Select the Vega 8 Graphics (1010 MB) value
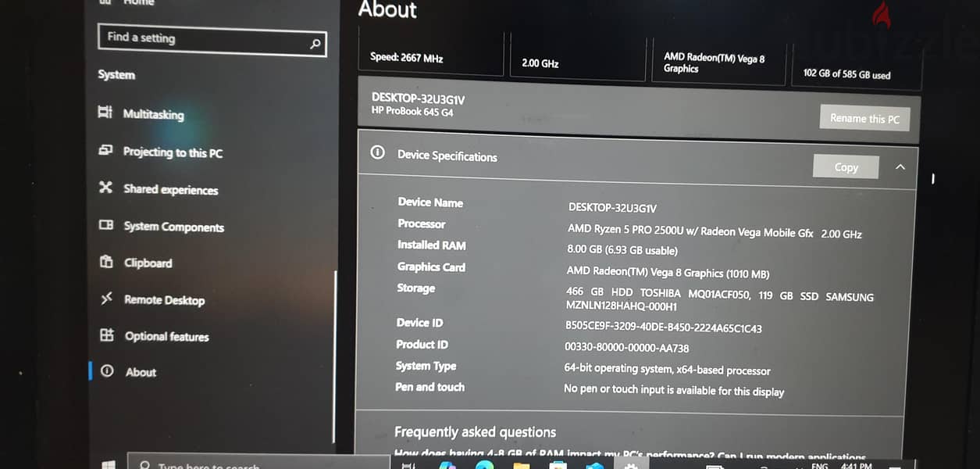The image size is (980, 469). click(668, 273)
